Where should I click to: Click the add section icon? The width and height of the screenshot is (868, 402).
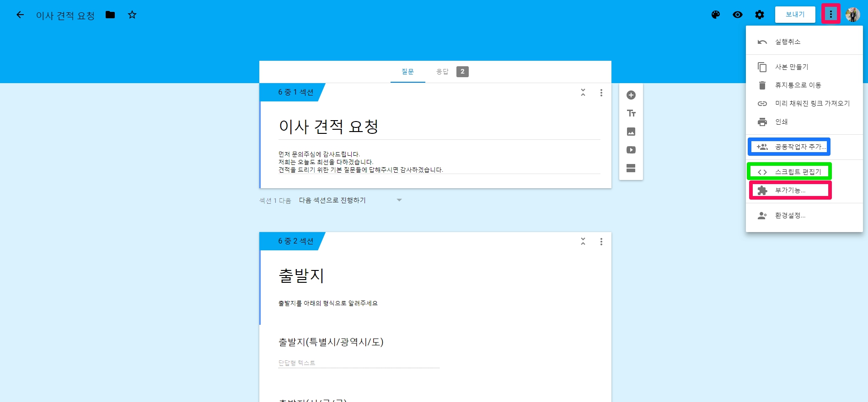tap(631, 168)
